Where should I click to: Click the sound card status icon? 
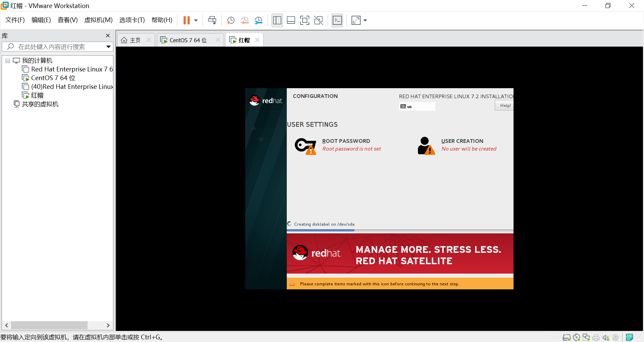click(x=606, y=337)
